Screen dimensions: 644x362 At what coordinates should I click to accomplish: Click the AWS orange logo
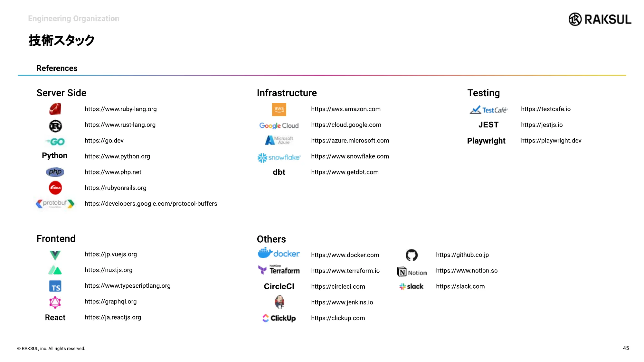[x=279, y=109]
